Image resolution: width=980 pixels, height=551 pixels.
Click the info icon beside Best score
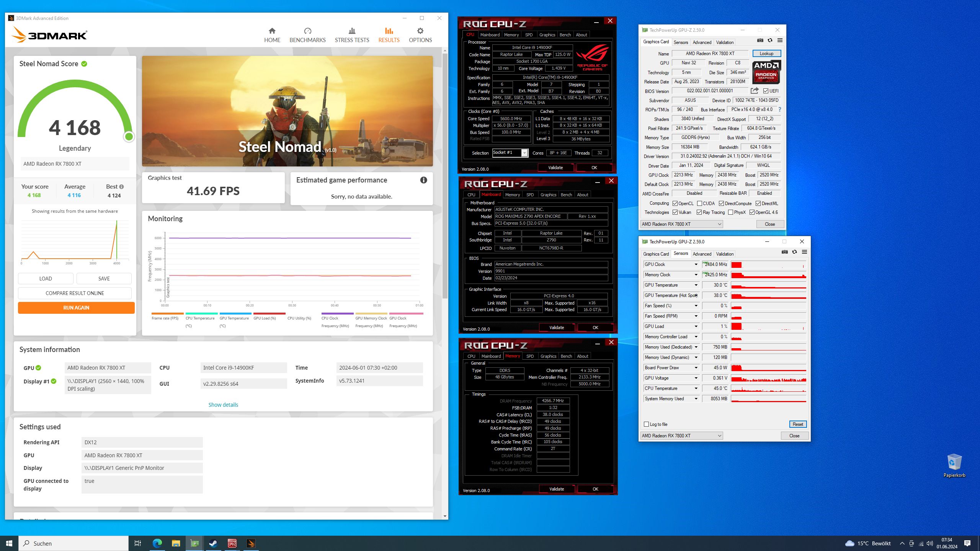coord(121,187)
